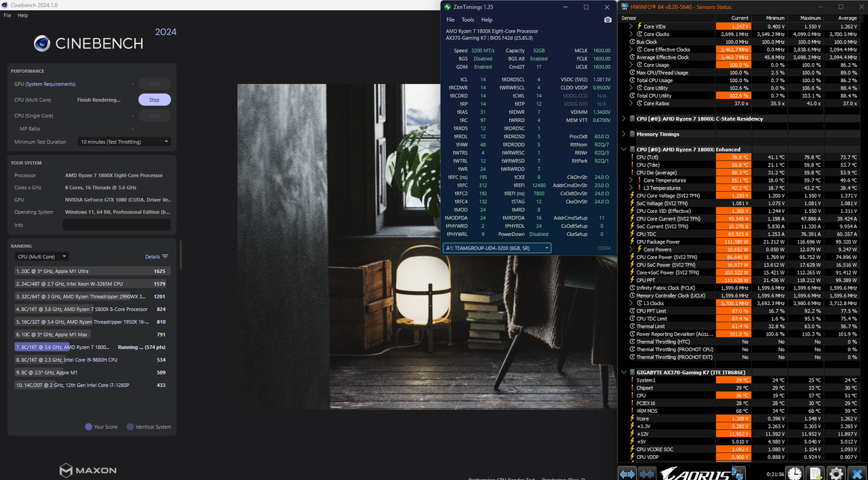Click the Cinebench sphere logo icon

(x=42, y=44)
